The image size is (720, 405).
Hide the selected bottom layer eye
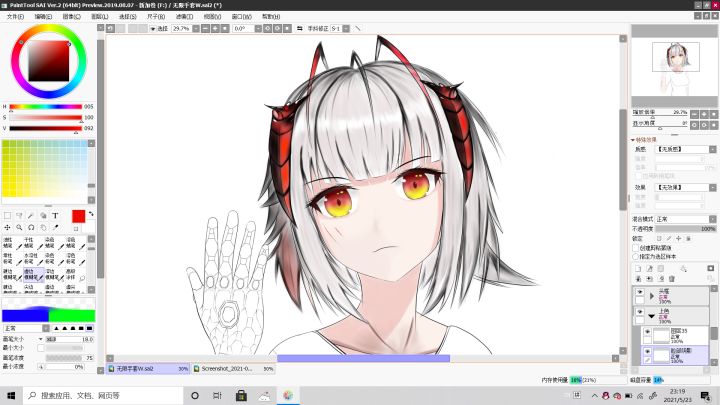click(647, 351)
